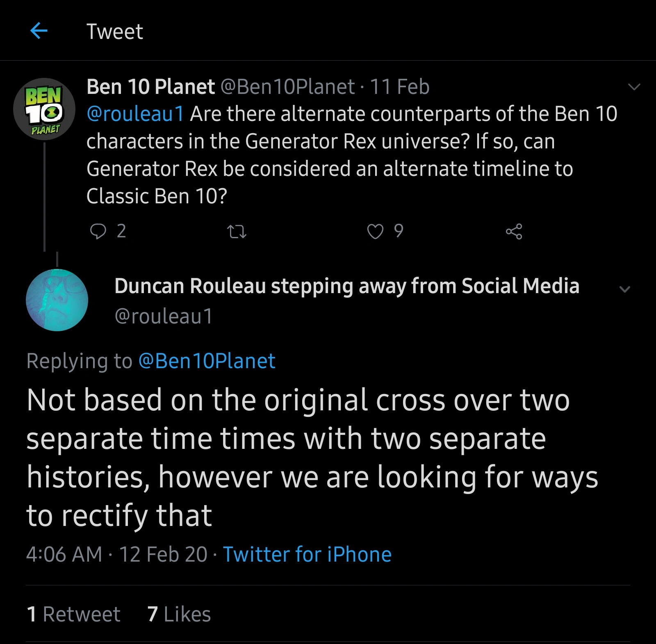Open Duncan Rouleau's profile avatar
The width and height of the screenshot is (656, 644).
tap(57, 300)
